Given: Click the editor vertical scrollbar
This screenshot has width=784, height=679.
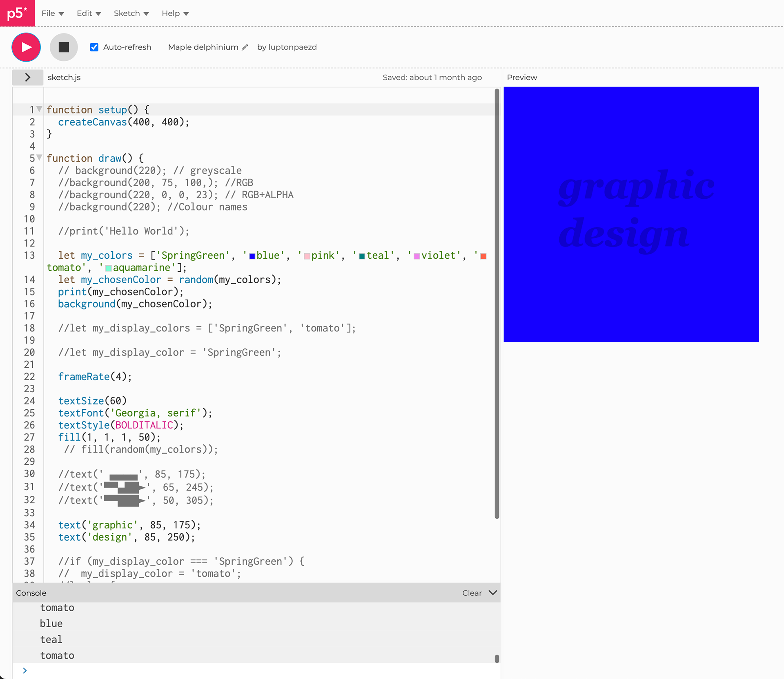Looking at the screenshot, I should (497, 304).
